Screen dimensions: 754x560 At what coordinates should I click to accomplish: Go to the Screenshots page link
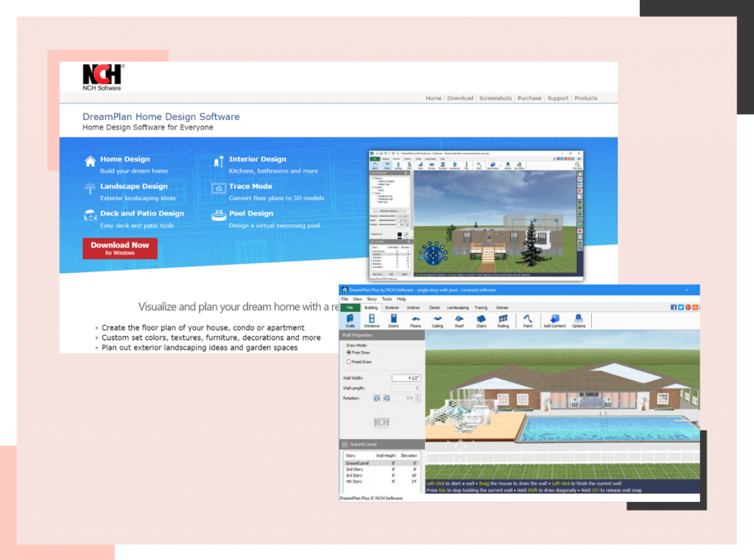pos(495,98)
